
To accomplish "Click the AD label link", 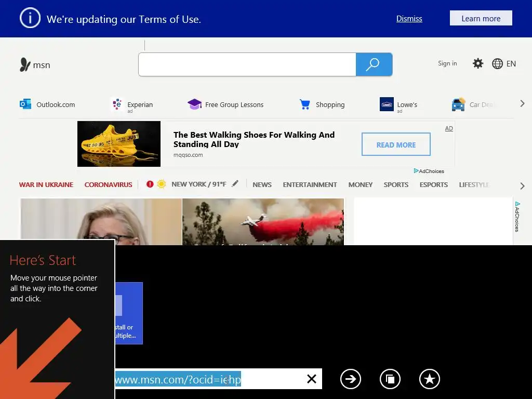I will coord(449,128).
